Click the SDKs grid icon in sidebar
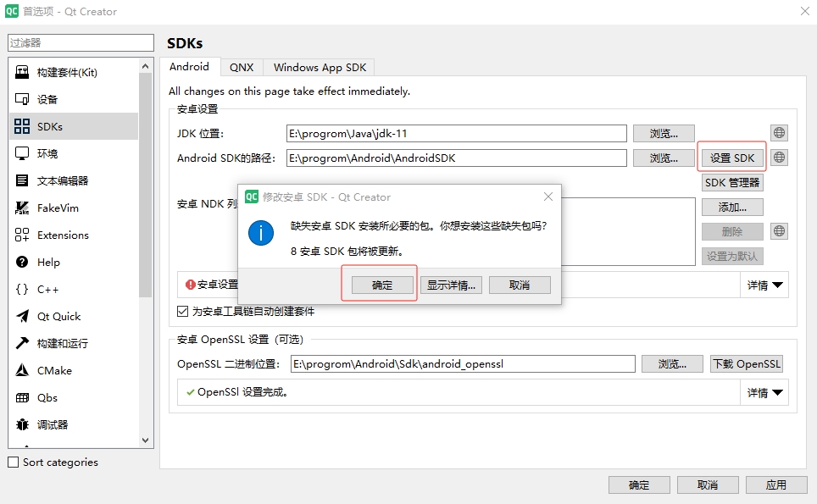The width and height of the screenshot is (817, 504). coord(22,126)
